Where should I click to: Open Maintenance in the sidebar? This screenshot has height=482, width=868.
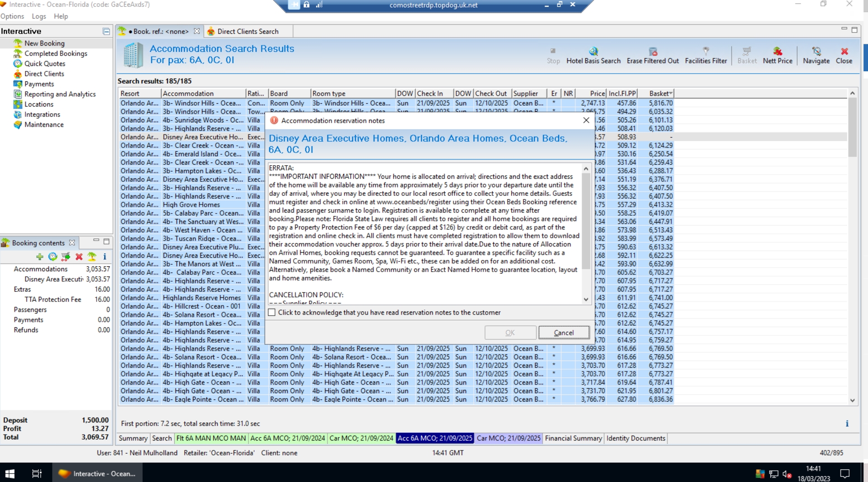44,125
